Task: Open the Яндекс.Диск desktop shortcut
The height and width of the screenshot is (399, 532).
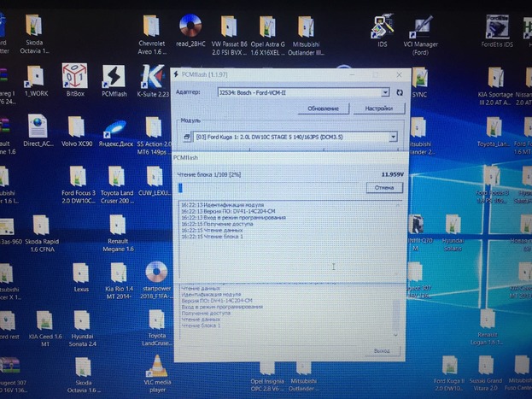Action: coord(114,131)
